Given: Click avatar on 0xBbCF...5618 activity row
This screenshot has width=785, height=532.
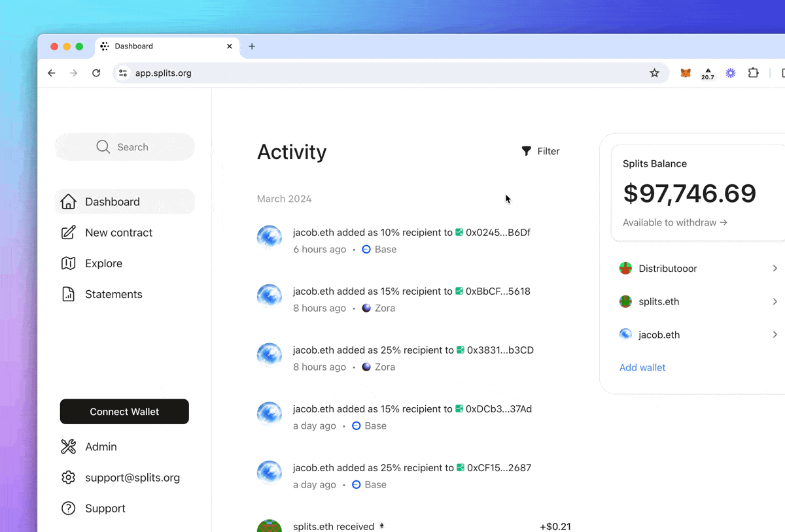Looking at the screenshot, I should pos(270,297).
